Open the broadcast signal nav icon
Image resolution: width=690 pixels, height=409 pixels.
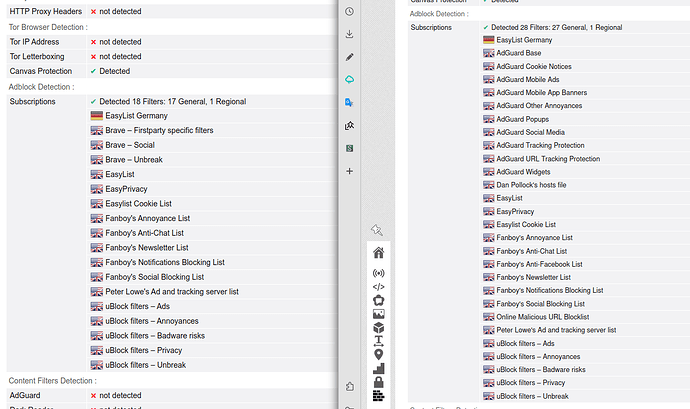click(x=378, y=273)
